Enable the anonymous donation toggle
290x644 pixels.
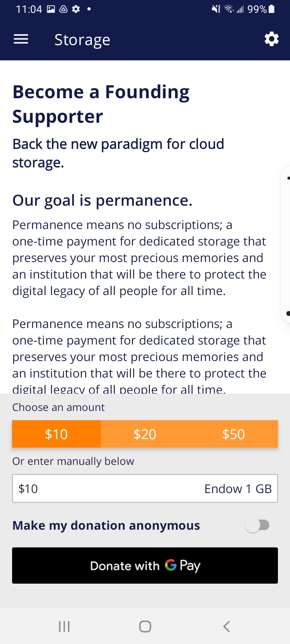[258, 525]
